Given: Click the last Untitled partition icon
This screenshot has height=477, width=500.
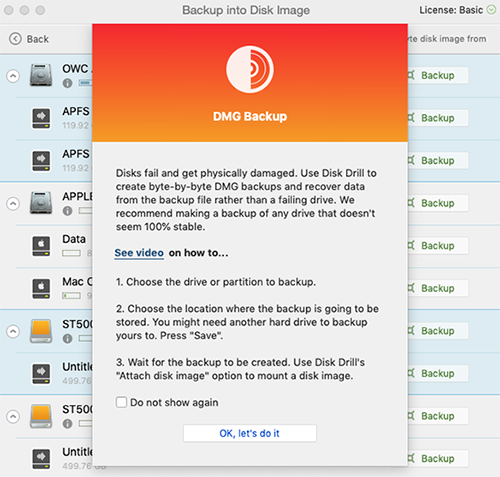Looking at the screenshot, I should pyautogui.click(x=41, y=459).
